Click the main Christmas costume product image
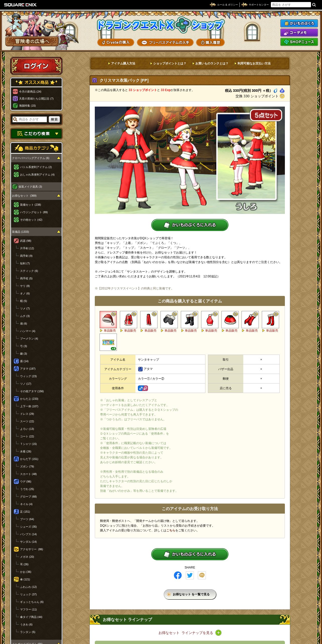The width and height of the screenshot is (322, 644). pos(190,160)
